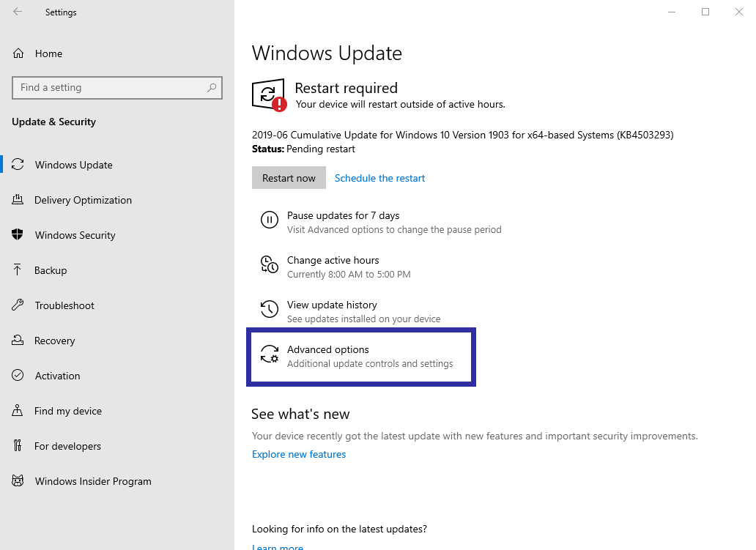Go to Windows Security section

coord(75,235)
